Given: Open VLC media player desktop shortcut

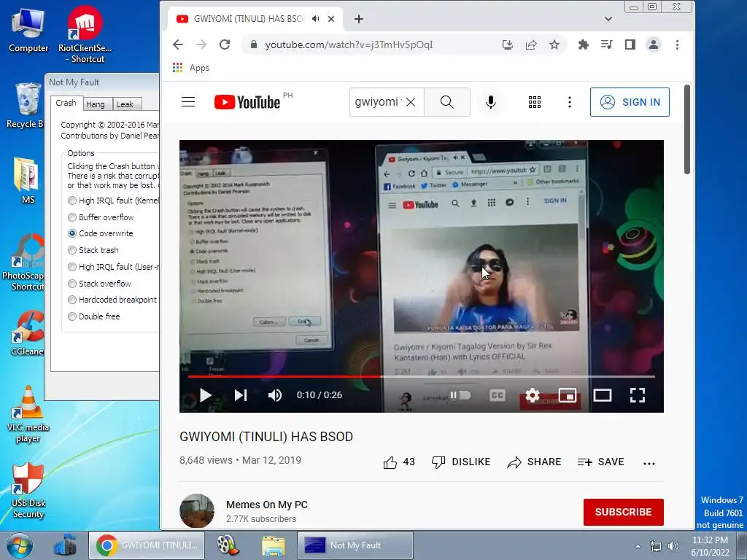Looking at the screenshot, I should pos(28,415).
